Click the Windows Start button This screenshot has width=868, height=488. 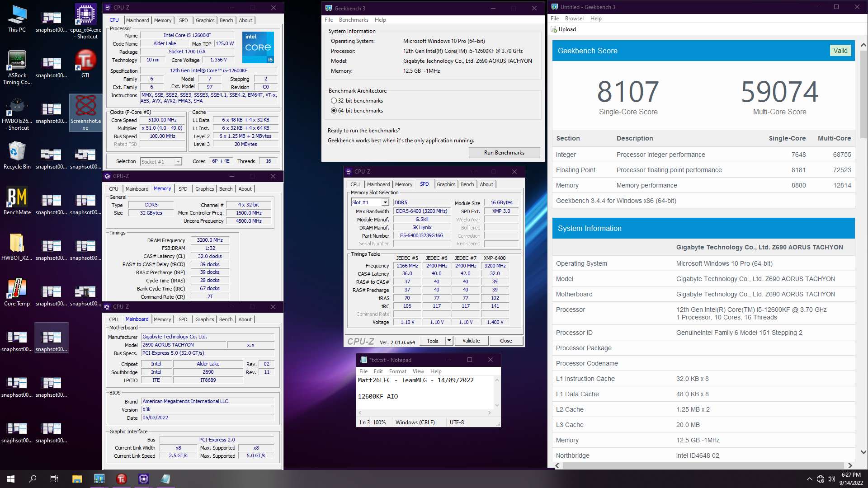(11, 479)
